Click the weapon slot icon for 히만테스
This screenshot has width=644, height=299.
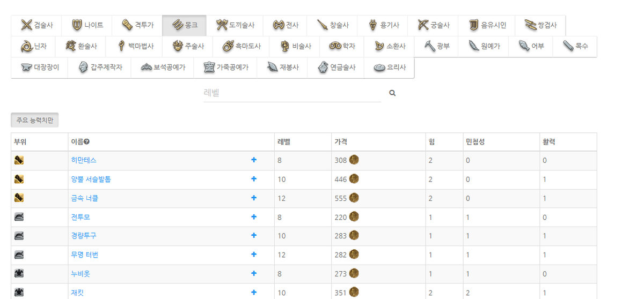19,160
